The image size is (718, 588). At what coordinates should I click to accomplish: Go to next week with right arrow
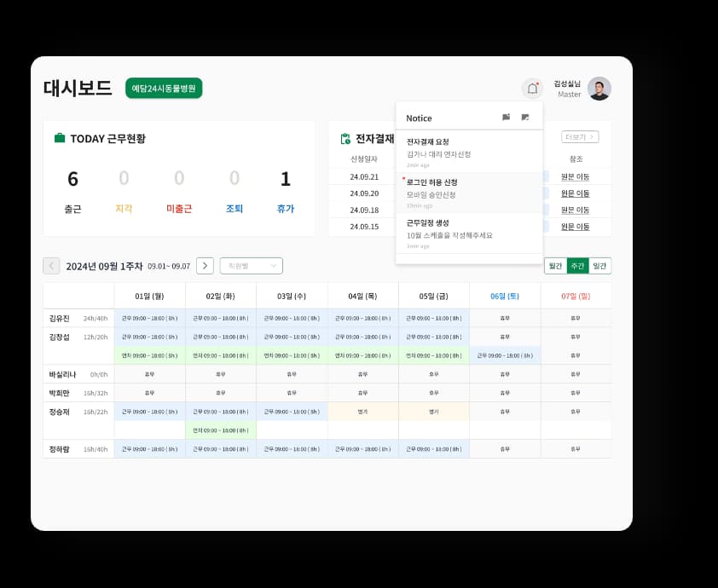tap(205, 266)
